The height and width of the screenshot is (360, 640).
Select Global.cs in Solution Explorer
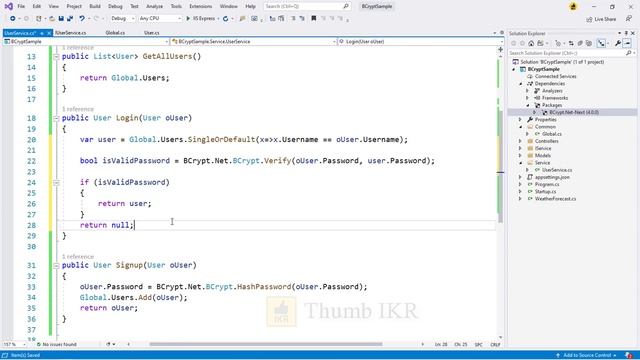552,134
